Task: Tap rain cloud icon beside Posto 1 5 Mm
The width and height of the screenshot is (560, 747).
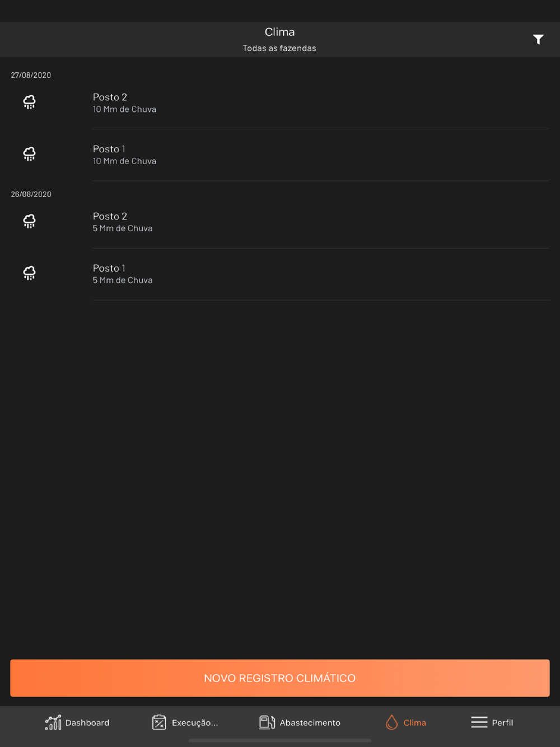Action: click(x=29, y=273)
